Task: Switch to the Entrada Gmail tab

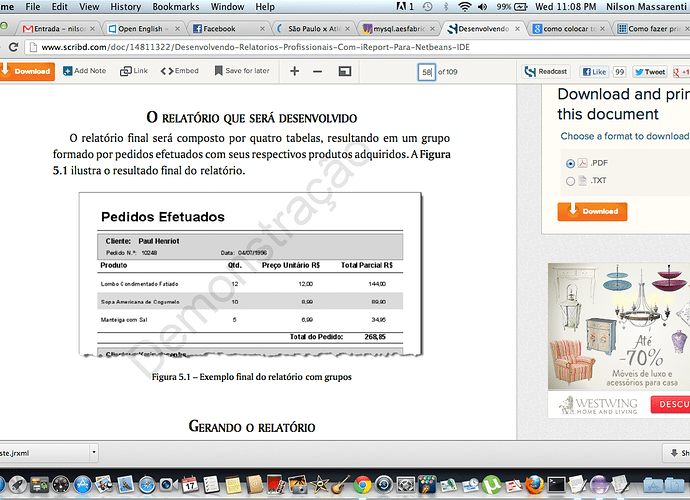Action: [x=59, y=29]
